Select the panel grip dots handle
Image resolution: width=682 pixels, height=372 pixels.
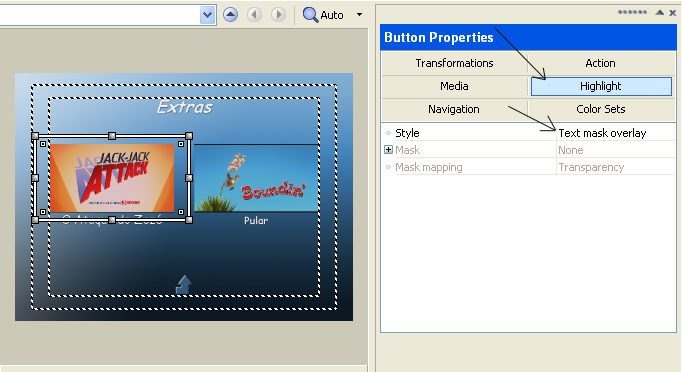click(x=632, y=12)
